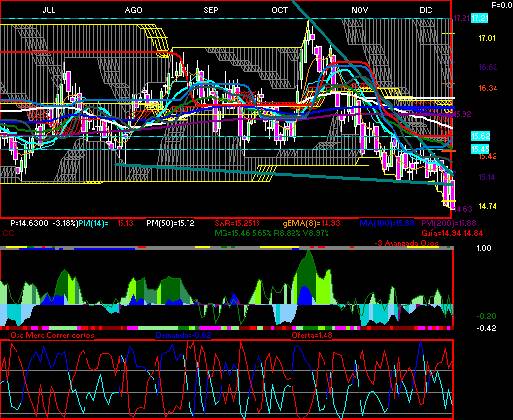The width and height of the screenshot is (513, 420).
Task: Click the Osc Merc Correr cortos label
Action: coord(52,335)
